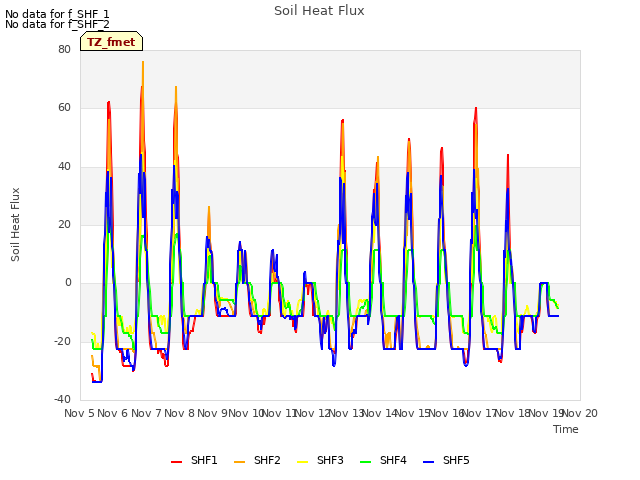Click the Nov 6 x-axis tick label
The height and width of the screenshot is (480, 640).
coord(113,413)
